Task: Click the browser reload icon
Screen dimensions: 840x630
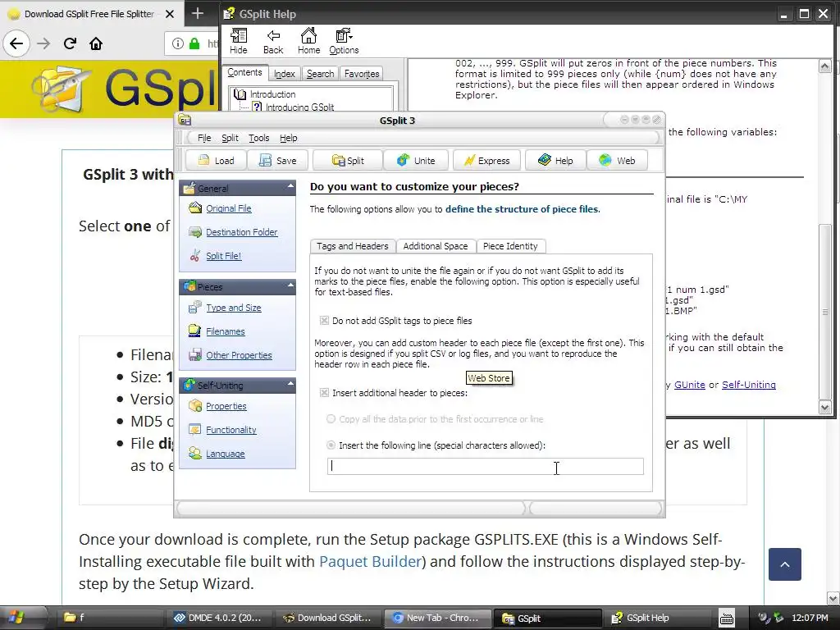Action: coord(70,43)
